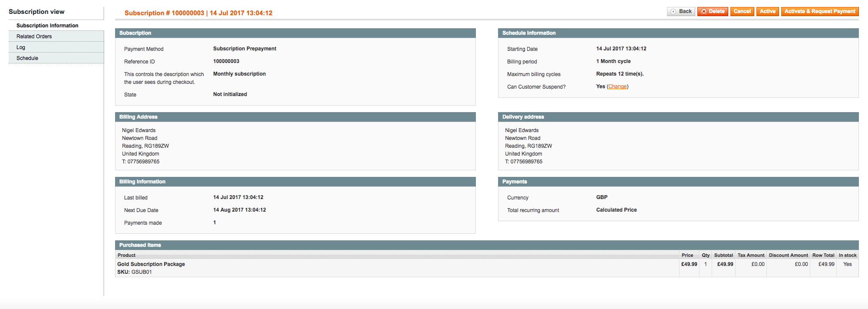The height and width of the screenshot is (309, 868).
Task: Select the Discount Amount column header
Action: click(x=788, y=255)
